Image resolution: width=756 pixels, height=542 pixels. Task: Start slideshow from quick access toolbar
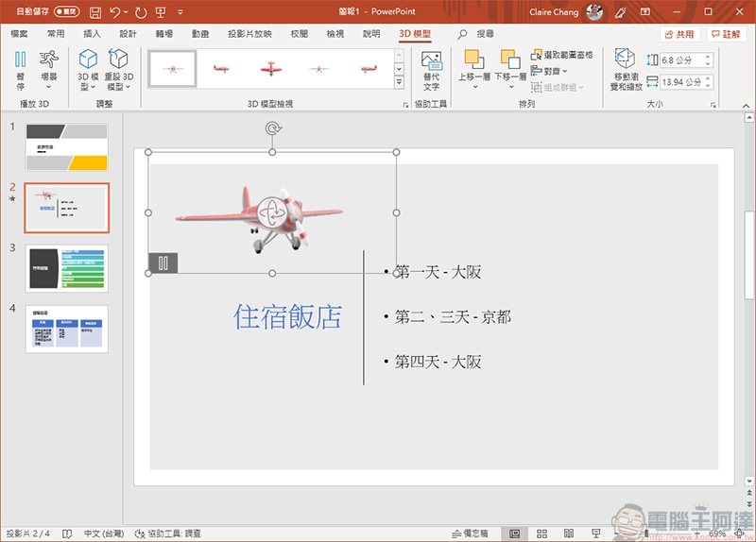(161, 12)
